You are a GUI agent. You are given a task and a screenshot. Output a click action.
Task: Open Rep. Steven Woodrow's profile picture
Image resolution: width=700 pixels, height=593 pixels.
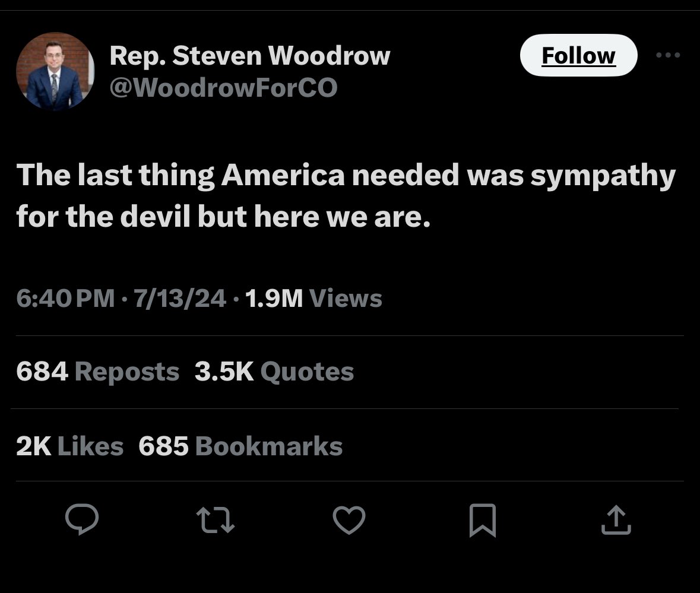coord(55,72)
